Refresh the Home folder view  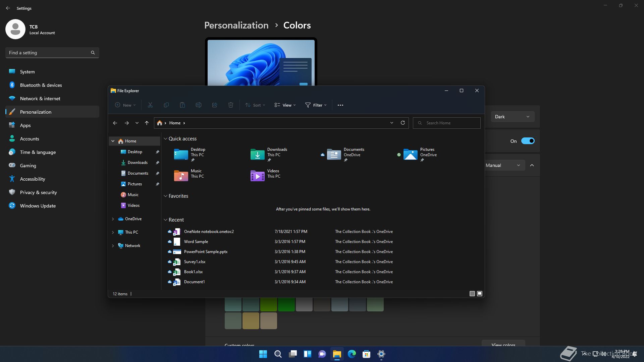[402, 123]
